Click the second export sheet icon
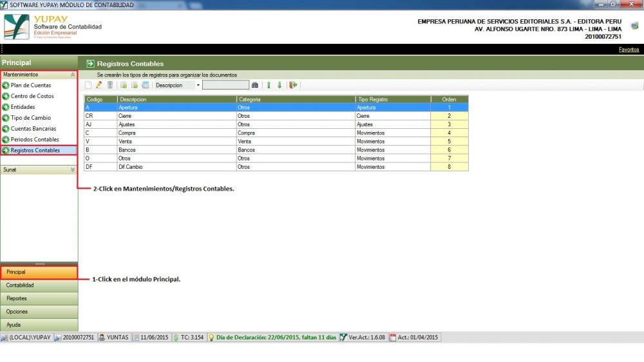This screenshot has height=362, width=644. point(135,85)
